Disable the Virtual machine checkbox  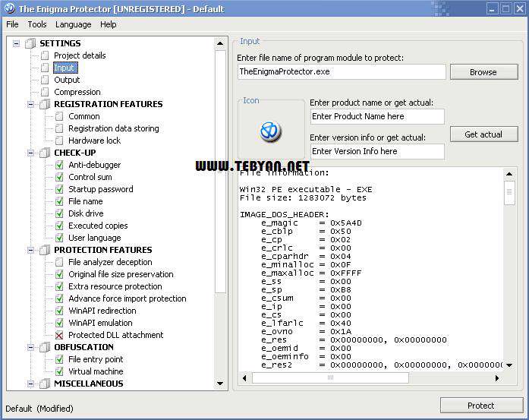[60, 371]
